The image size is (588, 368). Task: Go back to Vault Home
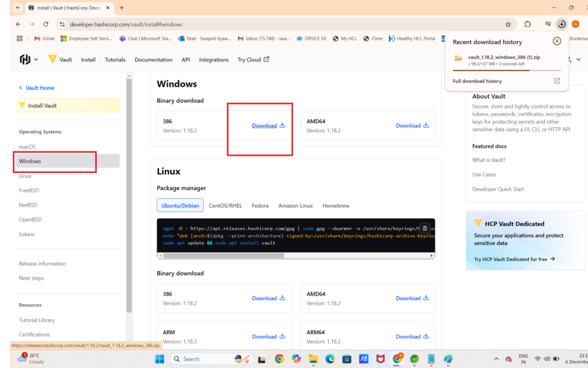[x=37, y=88]
